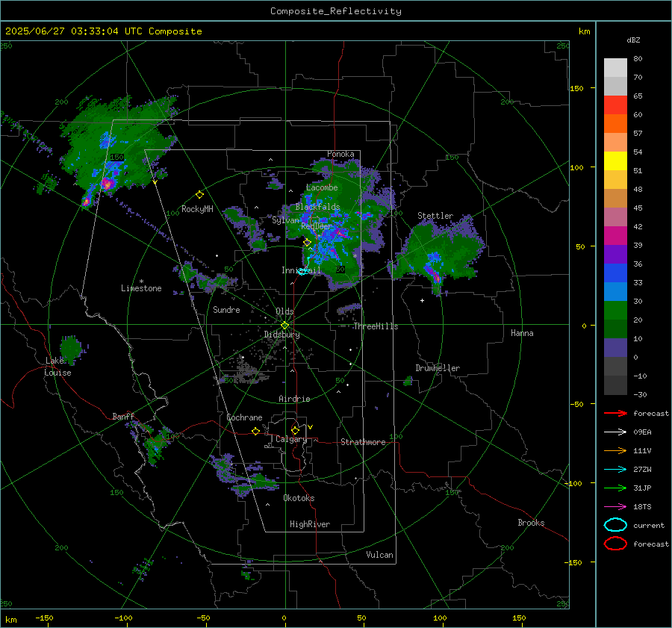
Task: Click the yellow diamond marker above Calgary
Action: tap(295, 430)
